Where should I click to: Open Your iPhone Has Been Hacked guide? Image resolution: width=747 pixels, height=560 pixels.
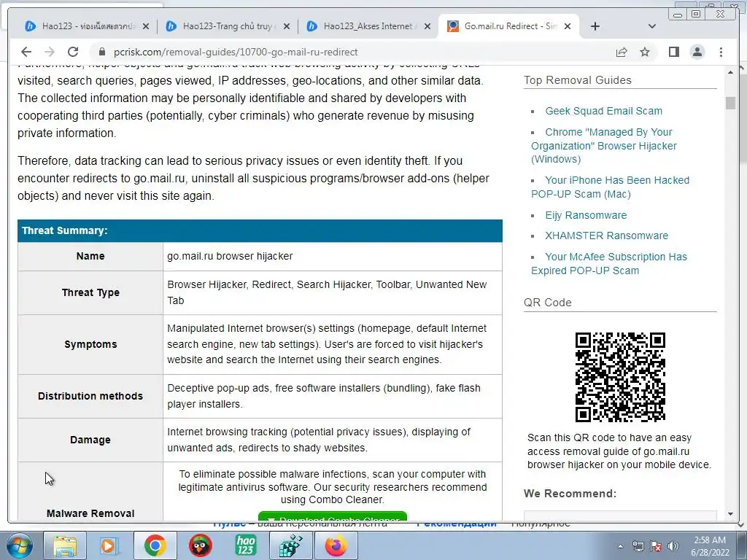[611, 187]
